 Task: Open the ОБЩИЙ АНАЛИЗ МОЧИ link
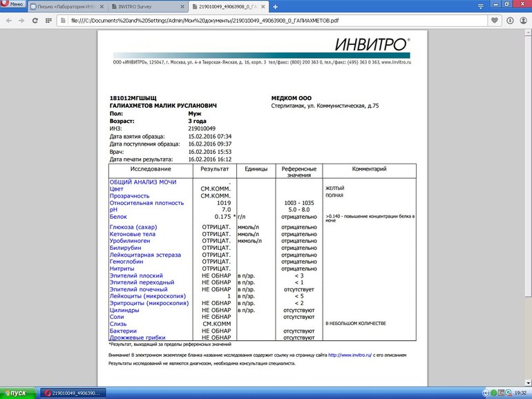coord(143,181)
